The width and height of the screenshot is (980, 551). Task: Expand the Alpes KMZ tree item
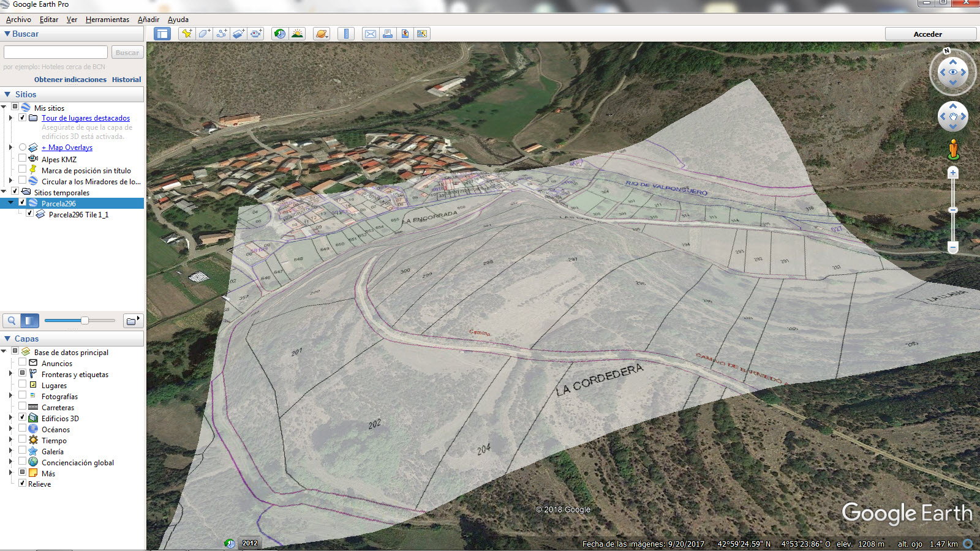11,159
